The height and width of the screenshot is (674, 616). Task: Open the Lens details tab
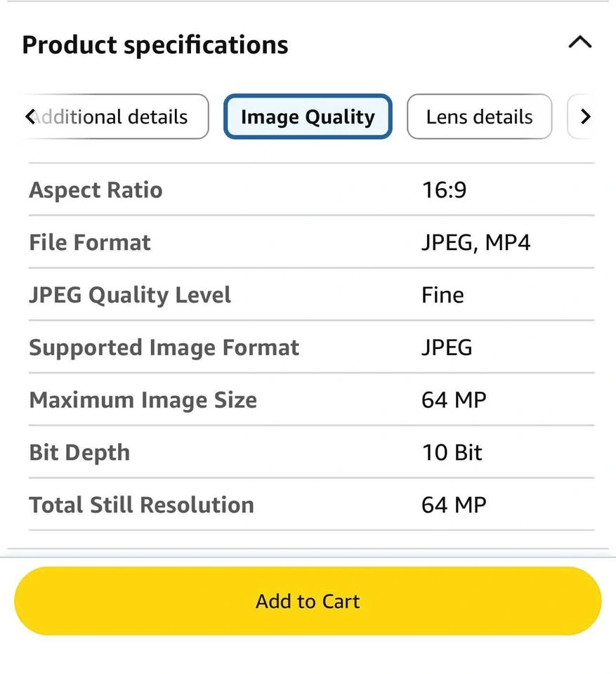coord(479,117)
